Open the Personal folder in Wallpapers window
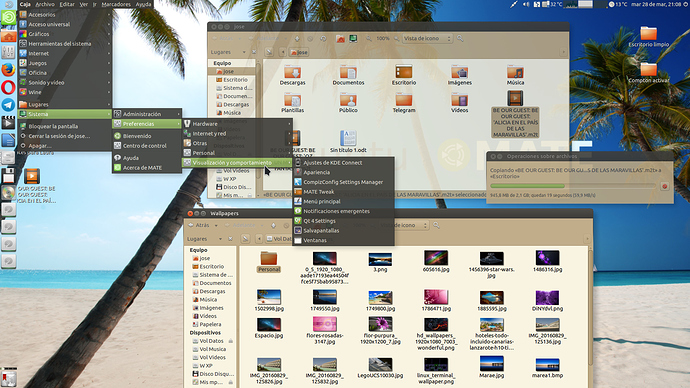Image resolution: width=690 pixels, height=388 pixels. 268,262
